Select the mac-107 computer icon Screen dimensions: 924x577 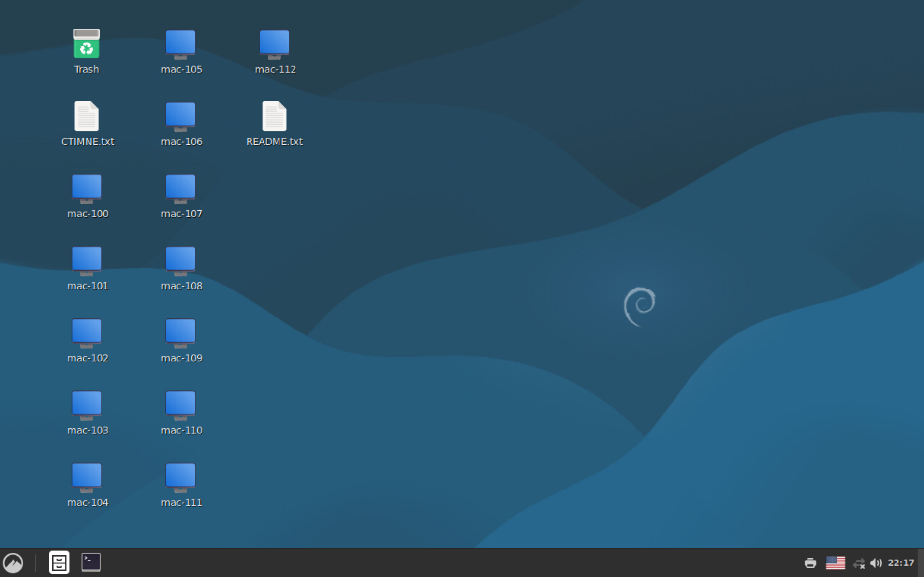coord(181,188)
